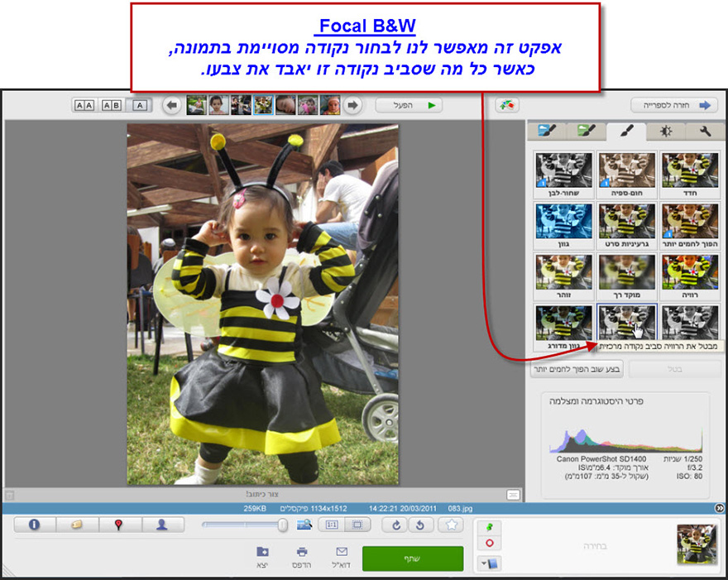Expand the caption bar panel icon

513,494
